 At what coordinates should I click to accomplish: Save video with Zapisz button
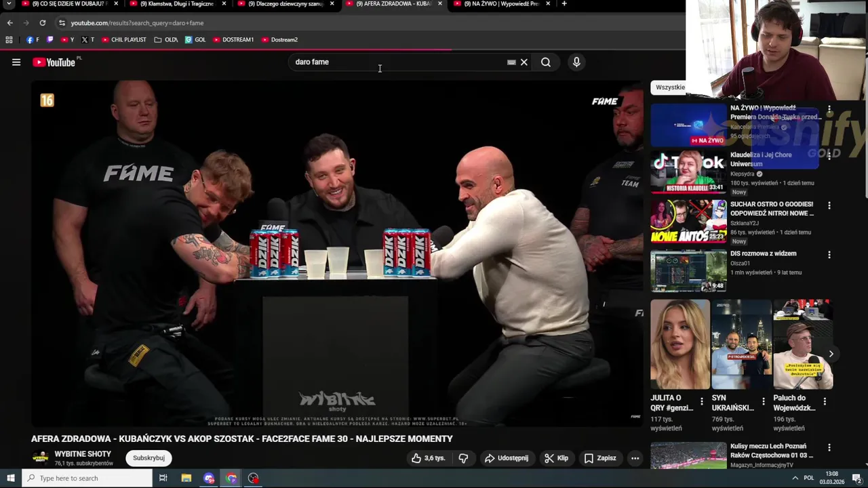600,458
